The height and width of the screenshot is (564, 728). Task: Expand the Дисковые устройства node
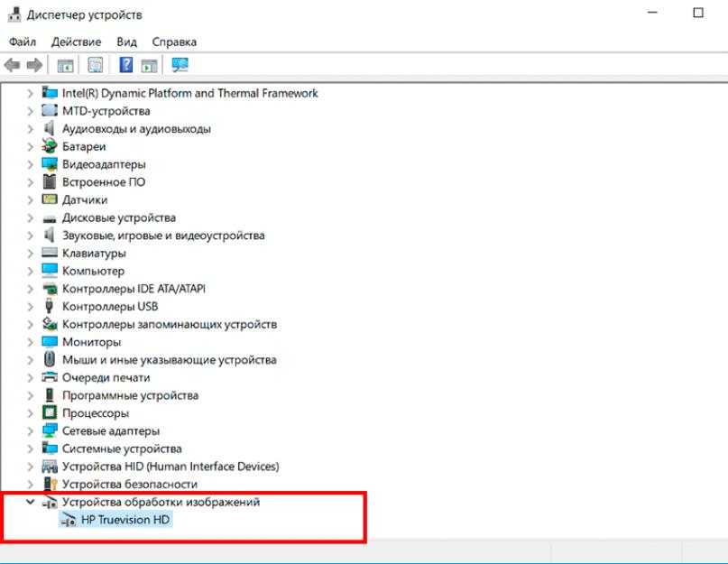pos(30,217)
